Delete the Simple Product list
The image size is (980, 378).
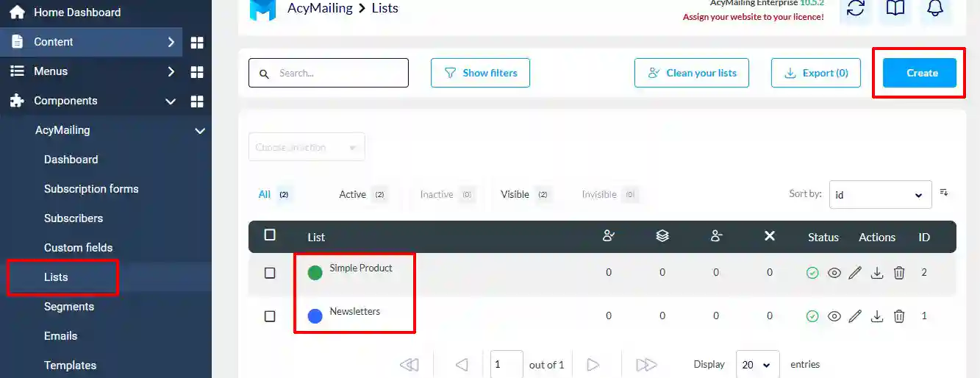(898, 273)
